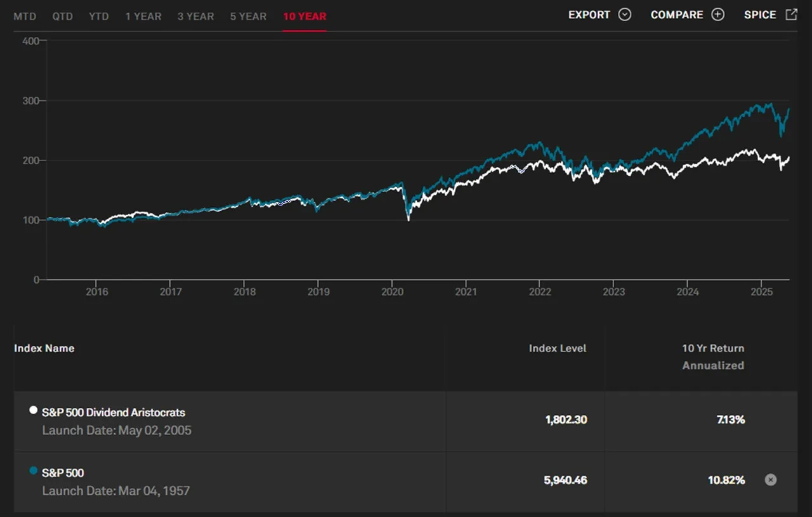Viewport: 812px width, 517px height.
Task: Click the COMPARE button label
Action: click(x=677, y=15)
